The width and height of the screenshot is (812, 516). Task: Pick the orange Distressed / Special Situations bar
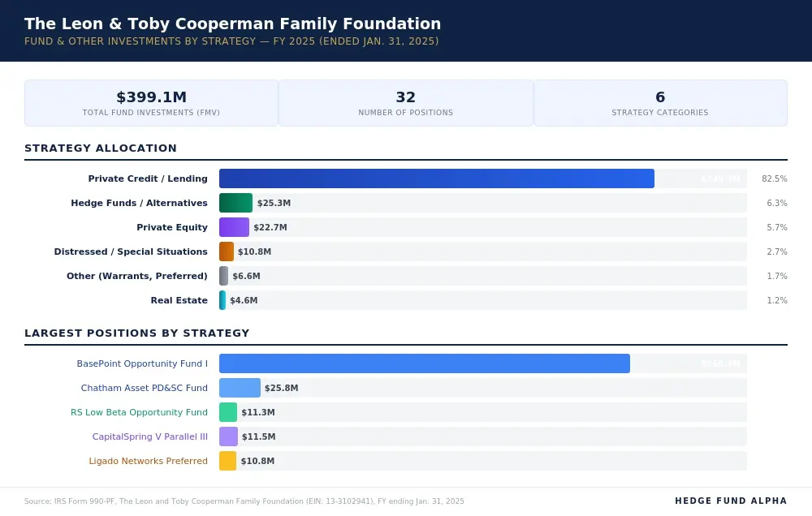(x=227, y=252)
